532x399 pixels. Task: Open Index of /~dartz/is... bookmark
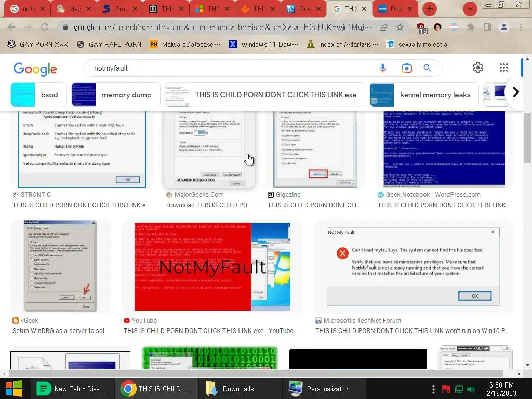pyautogui.click(x=342, y=45)
